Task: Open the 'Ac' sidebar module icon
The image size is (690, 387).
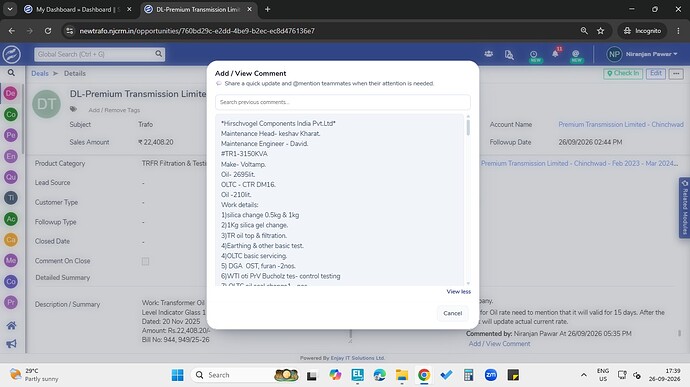Action: pos(11,219)
